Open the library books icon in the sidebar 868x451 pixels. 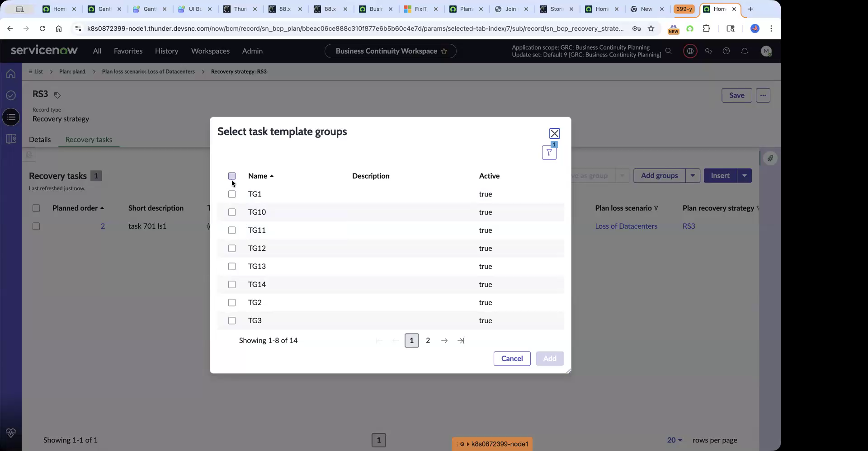click(x=11, y=139)
